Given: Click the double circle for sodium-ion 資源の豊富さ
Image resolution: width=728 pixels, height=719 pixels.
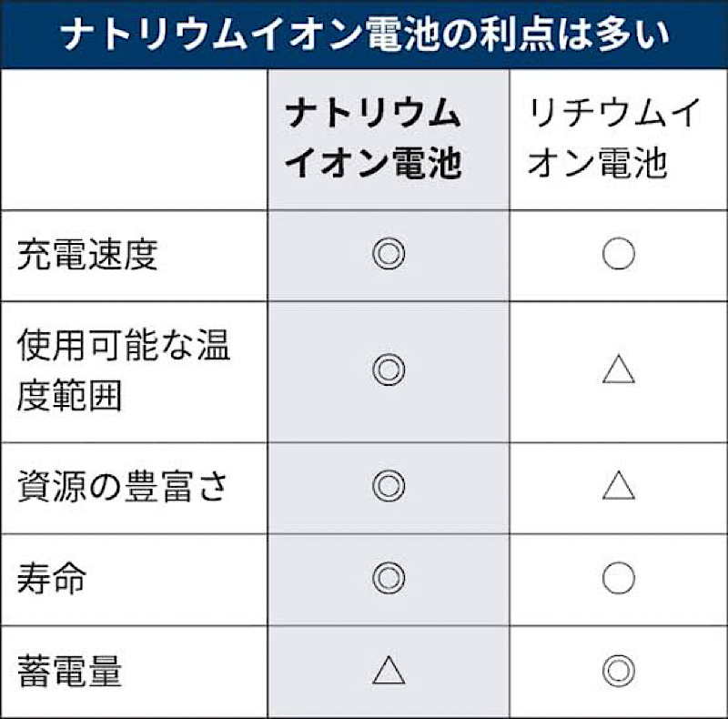Looking at the screenshot, I should (389, 487).
